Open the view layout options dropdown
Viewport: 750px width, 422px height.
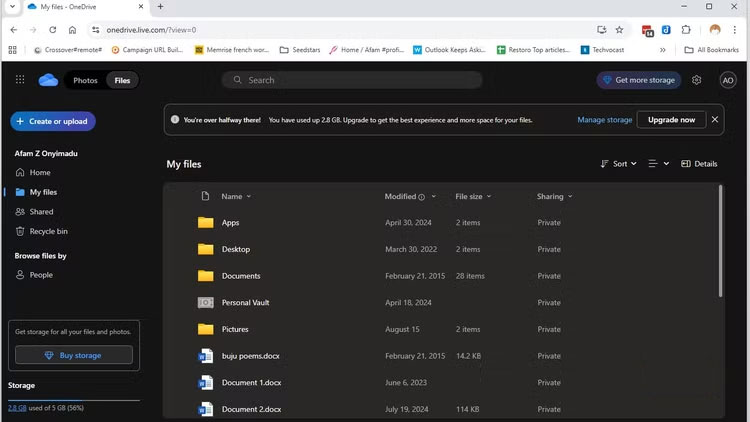(658, 164)
